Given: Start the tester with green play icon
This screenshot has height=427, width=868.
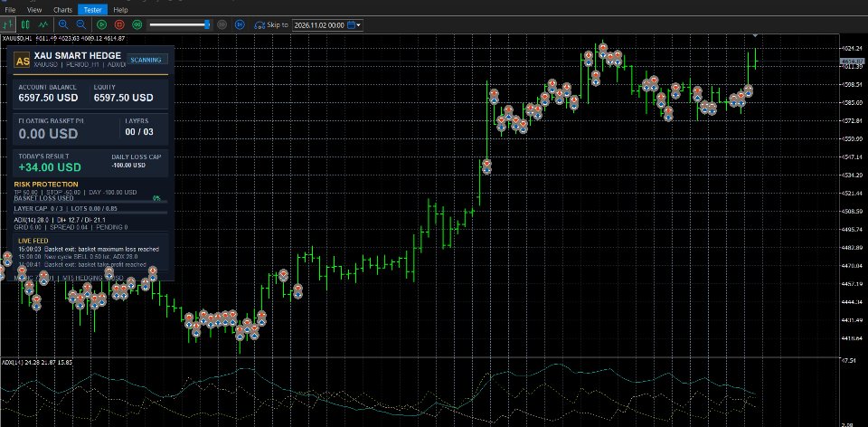Looking at the screenshot, I should click(x=101, y=24).
